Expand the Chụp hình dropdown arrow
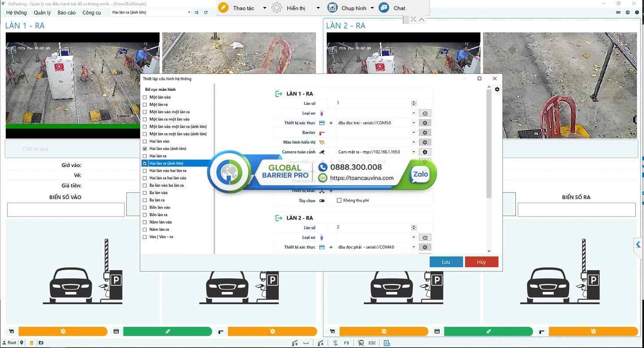Viewport: 644px width, 348px height. point(372,8)
